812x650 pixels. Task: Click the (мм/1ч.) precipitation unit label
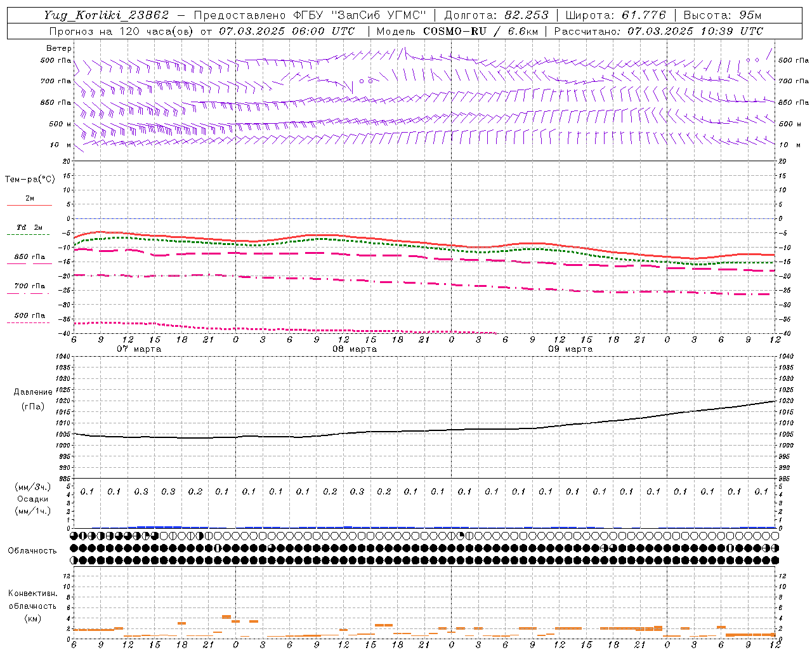(x=33, y=511)
